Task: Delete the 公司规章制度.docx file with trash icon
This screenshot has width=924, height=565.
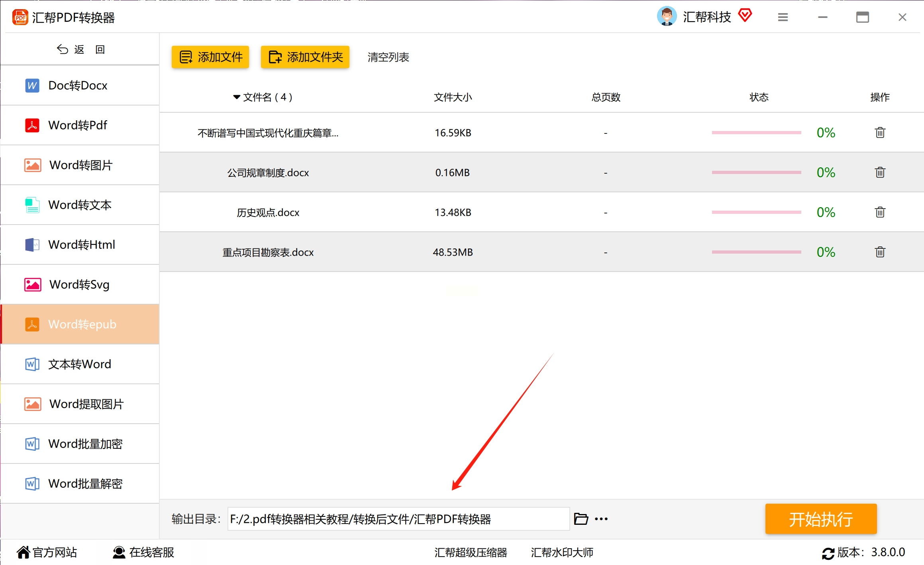Action: pos(880,172)
